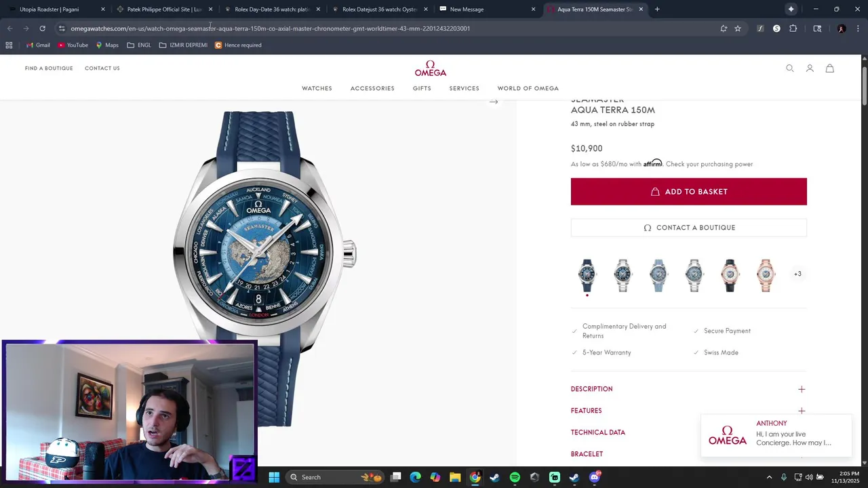Viewport: 868px width, 488px height.
Task: Open the Chrome extensions puzzle icon
Action: [793, 28]
